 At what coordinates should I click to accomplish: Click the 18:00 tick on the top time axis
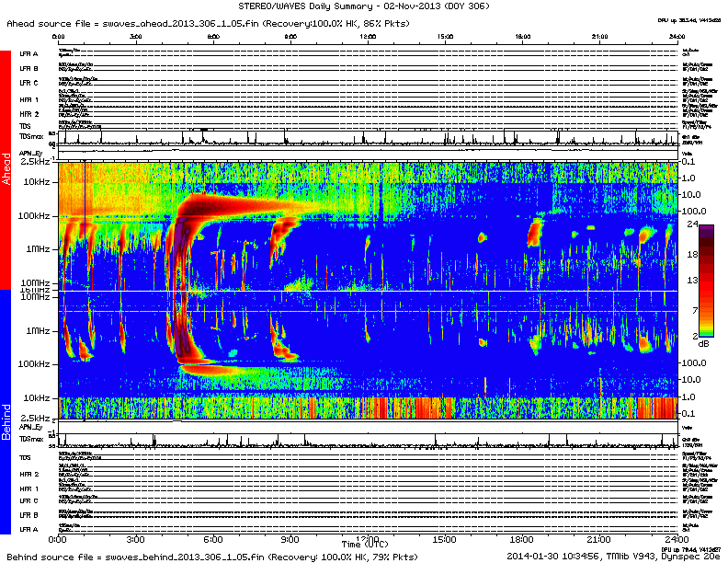click(x=522, y=35)
